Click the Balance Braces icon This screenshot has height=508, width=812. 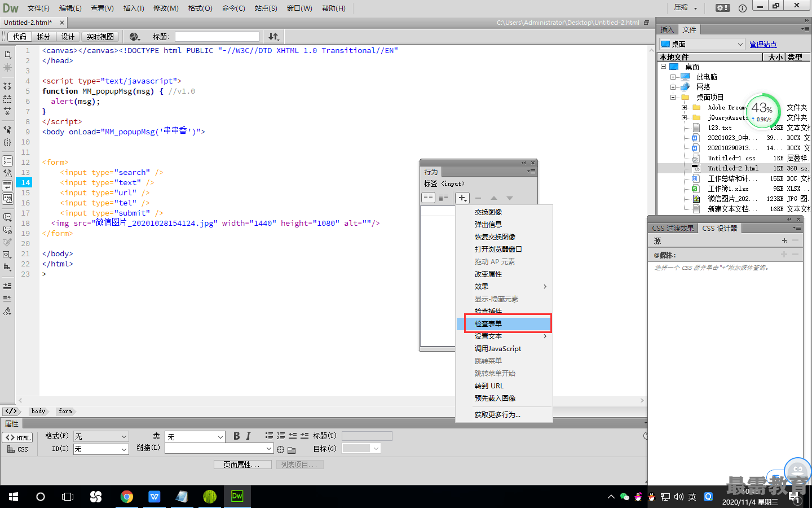(x=8, y=142)
